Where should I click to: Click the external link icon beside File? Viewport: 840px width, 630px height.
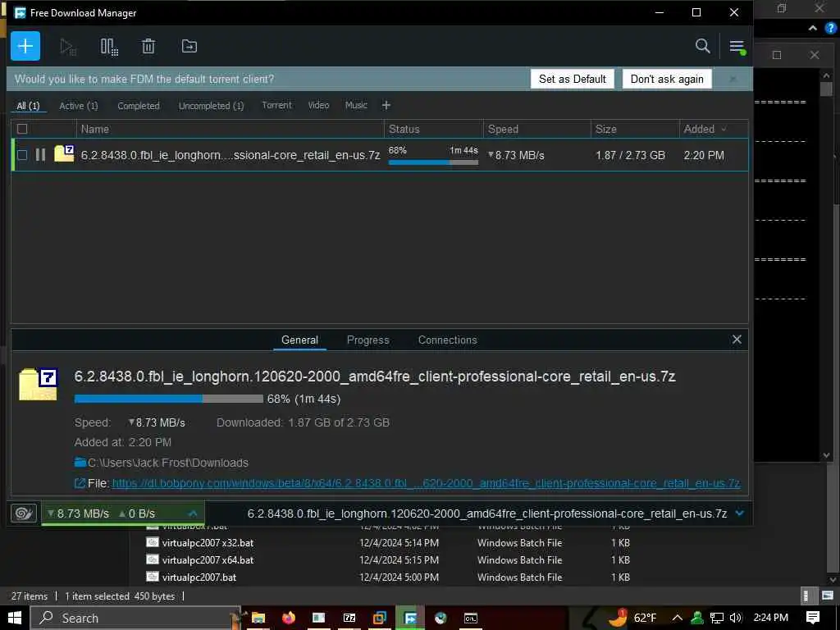[80, 483]
